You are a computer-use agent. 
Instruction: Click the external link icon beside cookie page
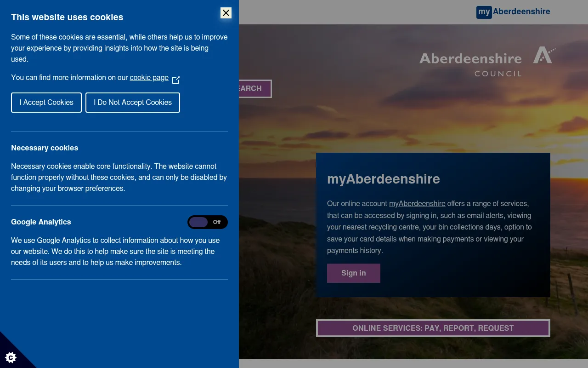tap(176, 80)
